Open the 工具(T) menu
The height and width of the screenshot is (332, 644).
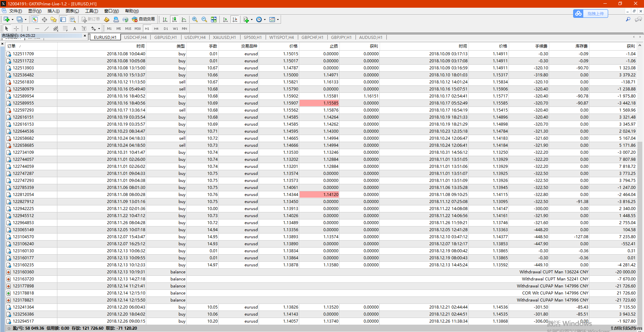(91, 11)
